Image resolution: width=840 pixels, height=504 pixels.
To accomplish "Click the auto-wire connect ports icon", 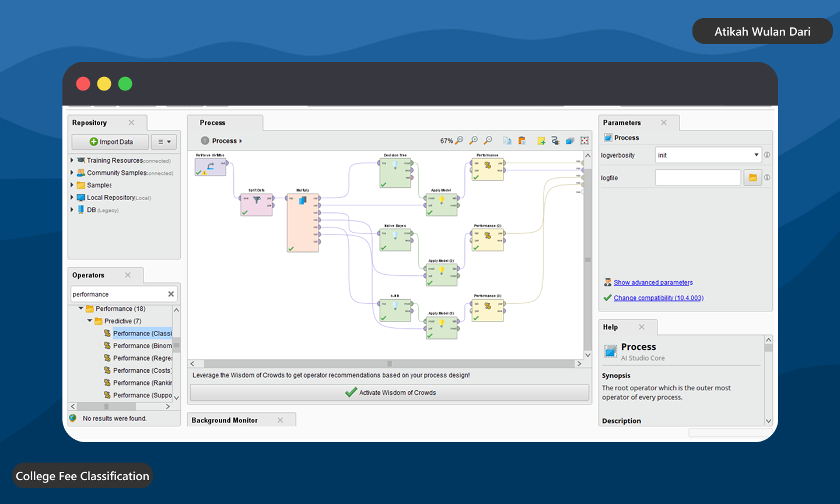I will coord(555,141).
